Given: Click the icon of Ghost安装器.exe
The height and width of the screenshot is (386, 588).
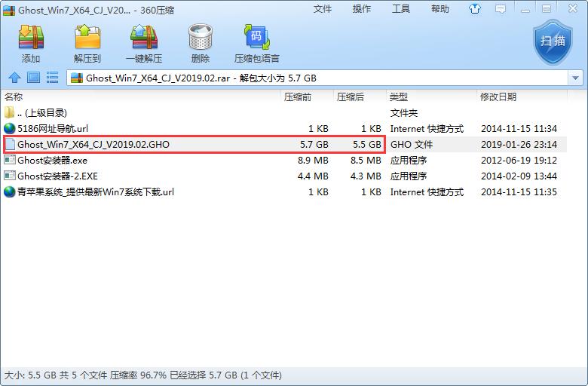Looking at the screenshot, I should pyautogui.click(x=9, y=160).
